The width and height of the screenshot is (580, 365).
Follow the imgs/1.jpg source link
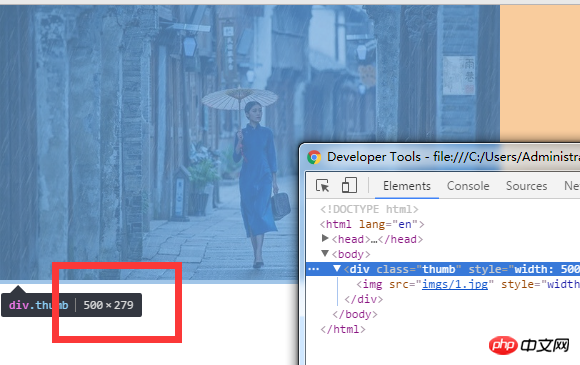(455, 284)
